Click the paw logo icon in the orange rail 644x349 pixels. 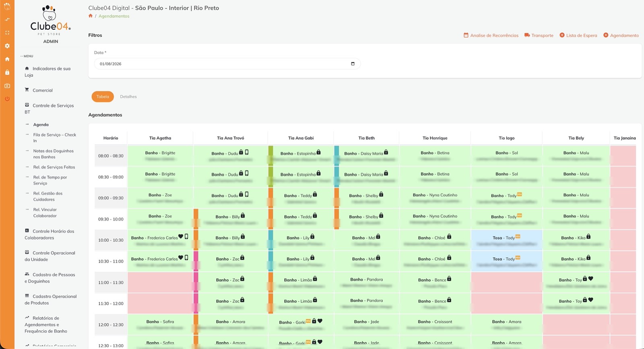[7, 6]
